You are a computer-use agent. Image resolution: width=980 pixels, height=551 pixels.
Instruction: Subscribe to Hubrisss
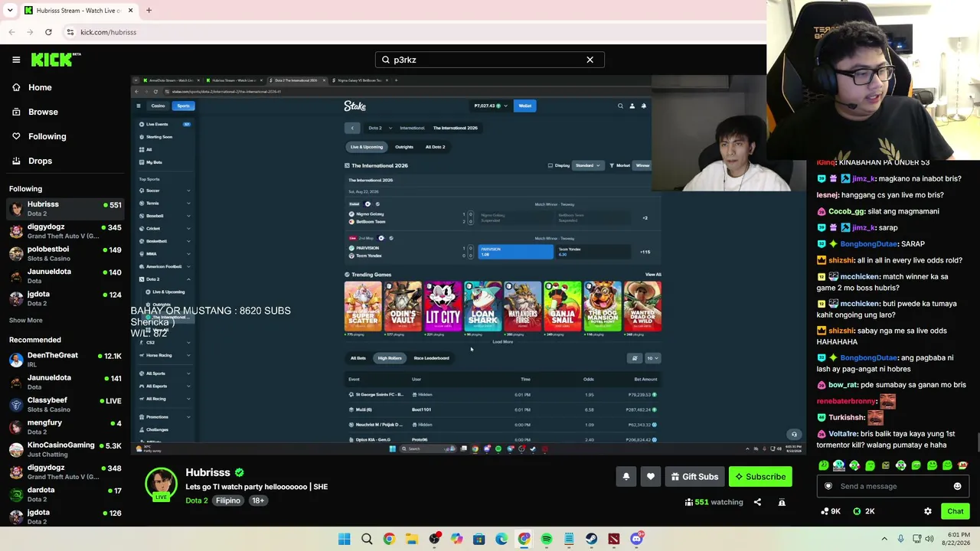(x=760, y=477)
